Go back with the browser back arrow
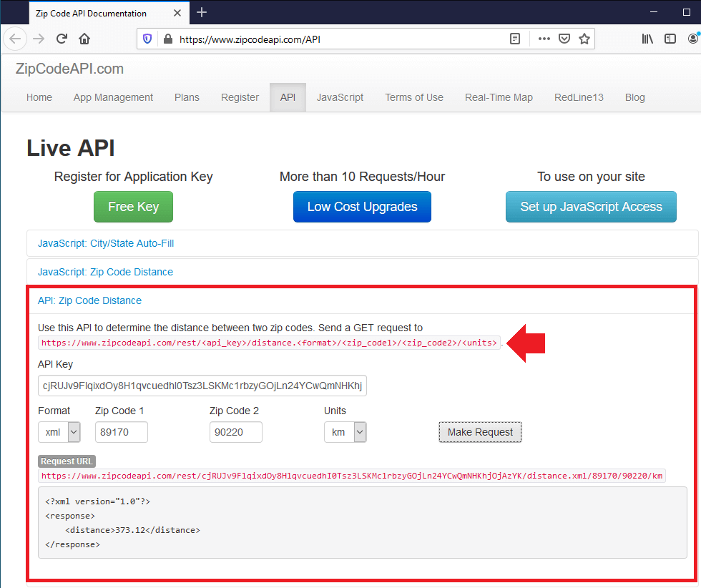Screen dimensions: 701x588 tap(15, 39)
